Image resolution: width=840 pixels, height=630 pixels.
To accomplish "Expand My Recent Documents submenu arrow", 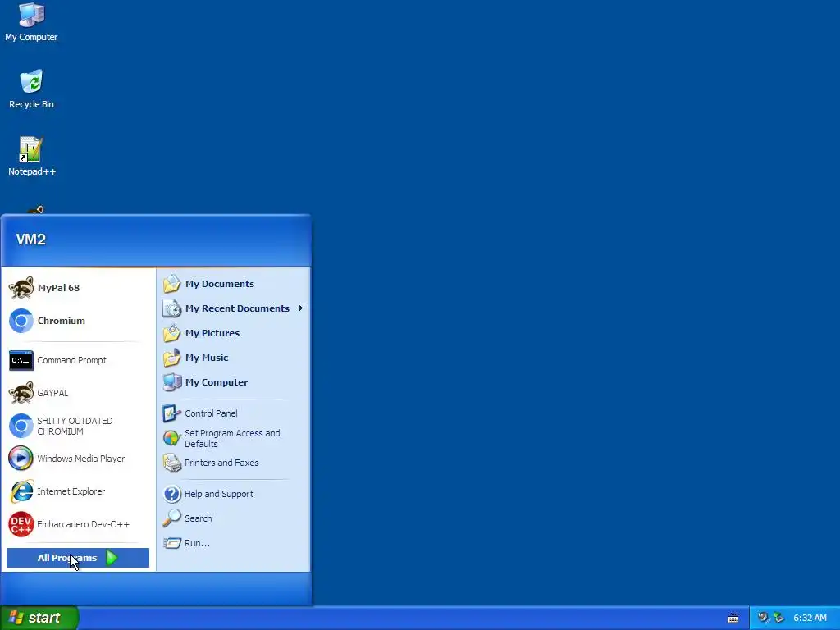I will (x=301, y=308).
